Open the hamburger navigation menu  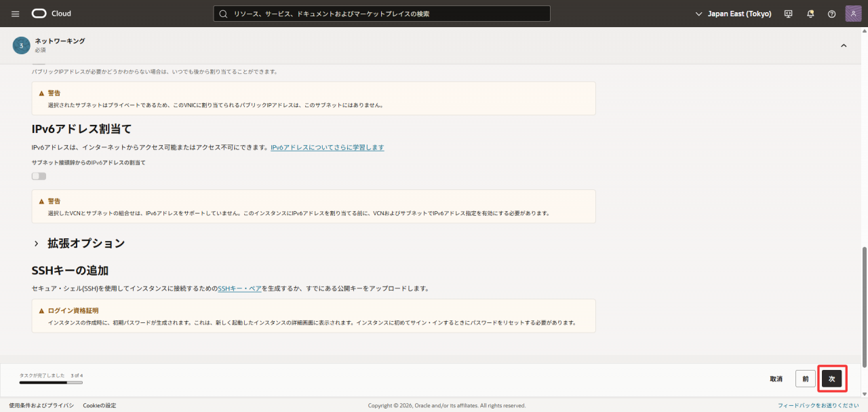tap(16, 14)
